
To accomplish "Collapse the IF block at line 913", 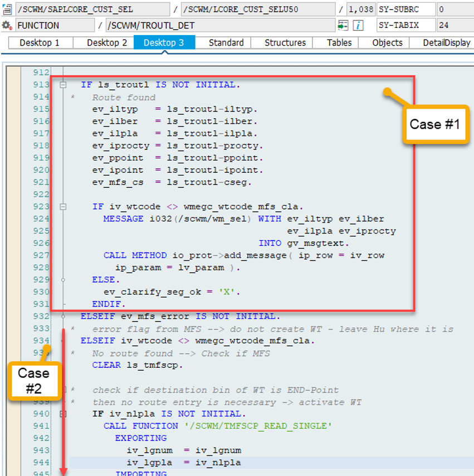I will (x=63, y=85).
